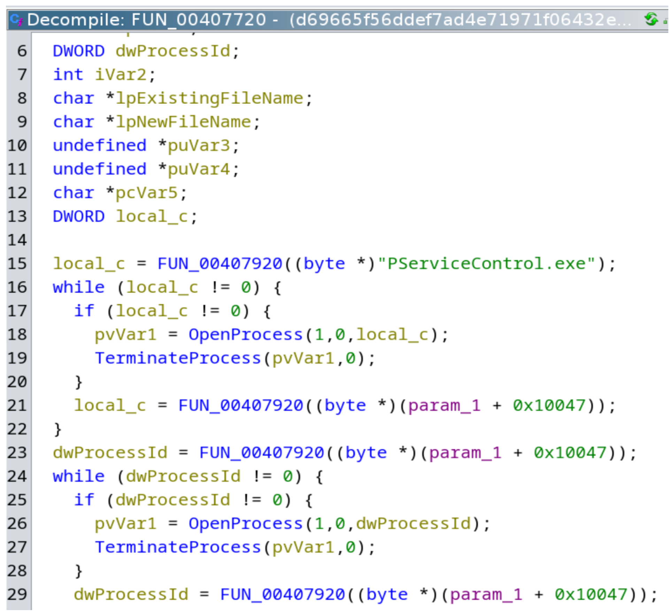The image size is (672, 616).
Task: Click lpNewFileName variable declaration on line 9
Action: 183,122
